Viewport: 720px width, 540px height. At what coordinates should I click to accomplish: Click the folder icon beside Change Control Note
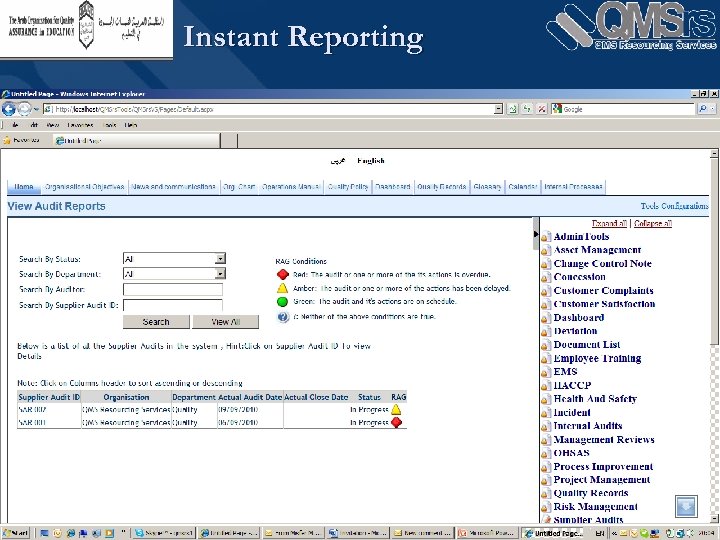(545, 264)
